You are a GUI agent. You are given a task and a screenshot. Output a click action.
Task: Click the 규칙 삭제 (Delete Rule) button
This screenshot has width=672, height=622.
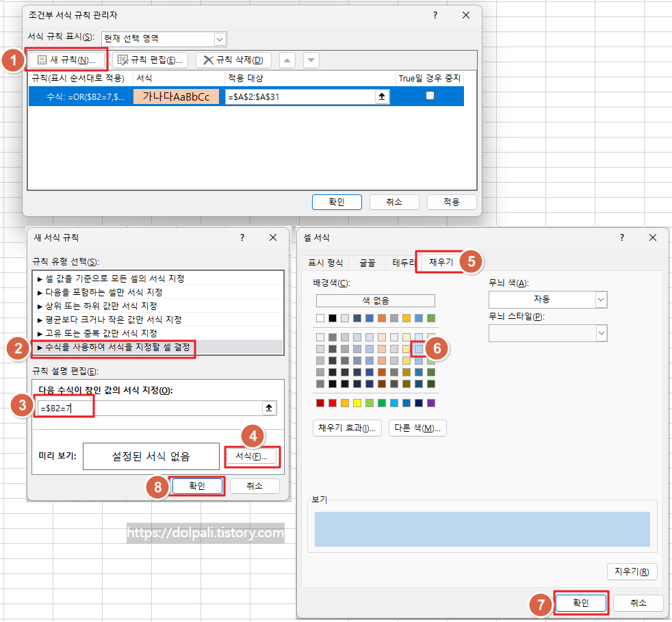tap(233, 60)
